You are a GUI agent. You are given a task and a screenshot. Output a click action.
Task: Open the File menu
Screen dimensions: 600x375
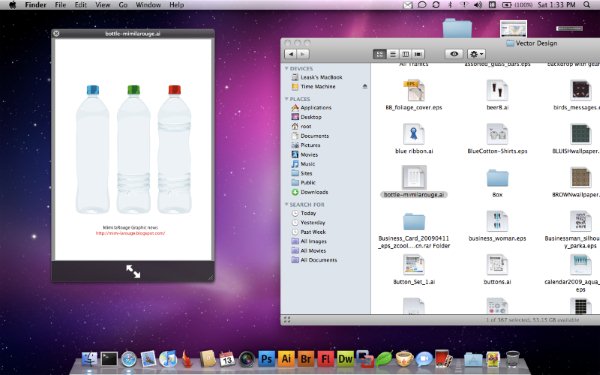60,5
